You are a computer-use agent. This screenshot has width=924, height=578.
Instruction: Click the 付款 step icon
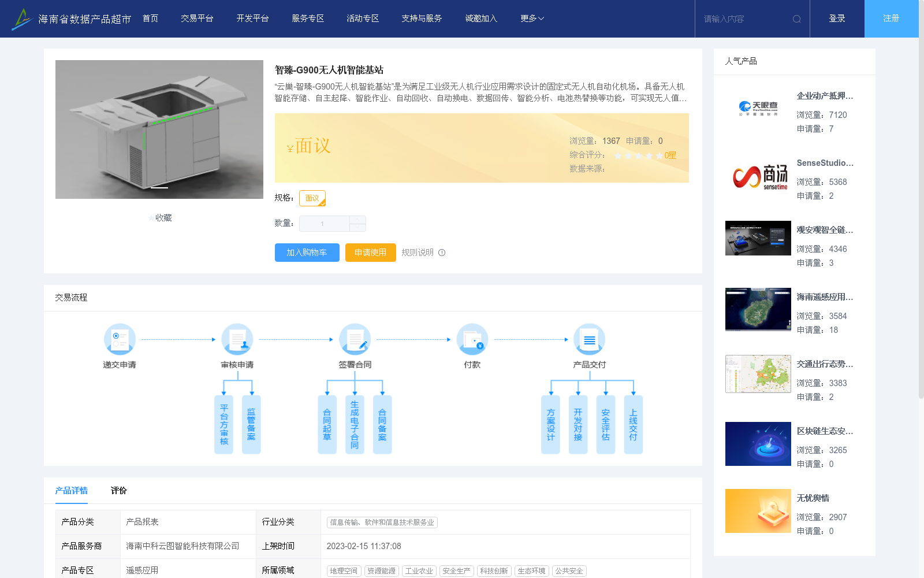tap(472, 339)
